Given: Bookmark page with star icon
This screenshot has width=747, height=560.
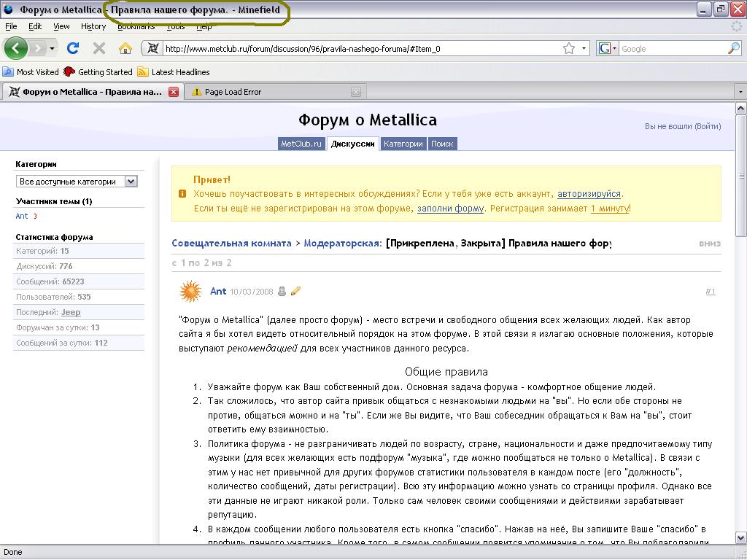Looking at the screenshot, I should point(569,49).
